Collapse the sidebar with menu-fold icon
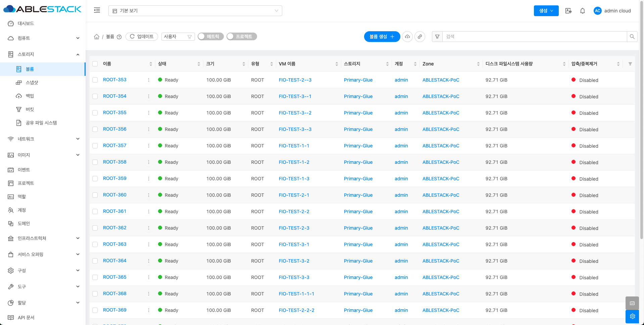Viewport: 644px width, 325px height. (97, 10)
